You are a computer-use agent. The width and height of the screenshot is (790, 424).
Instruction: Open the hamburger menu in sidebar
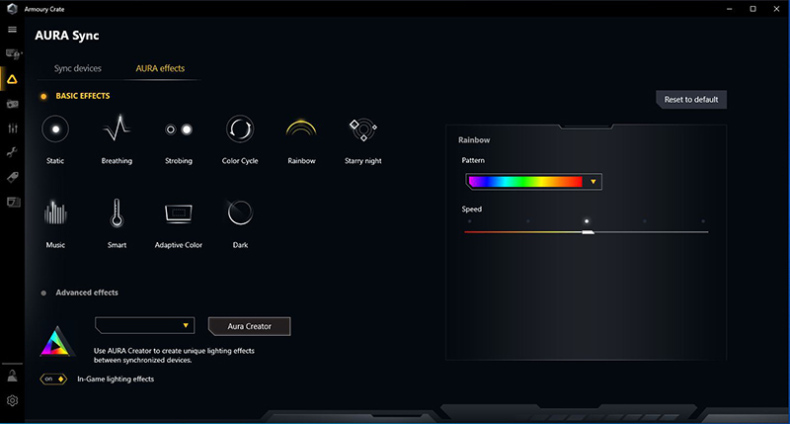(13, 30)
